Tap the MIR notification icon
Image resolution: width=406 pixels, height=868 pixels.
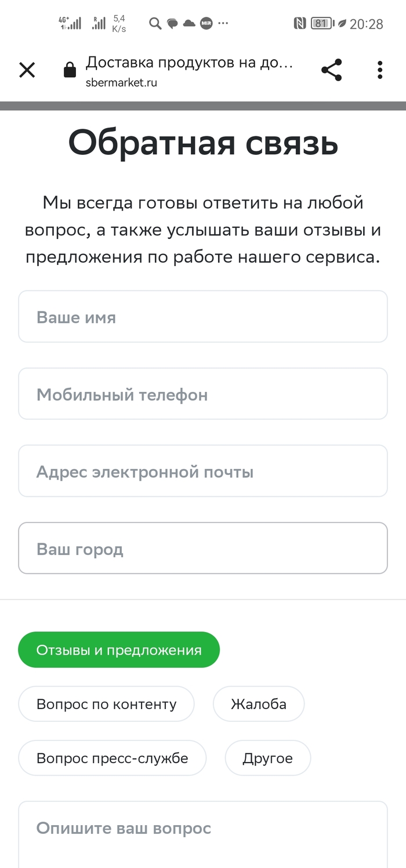(205, 24)
